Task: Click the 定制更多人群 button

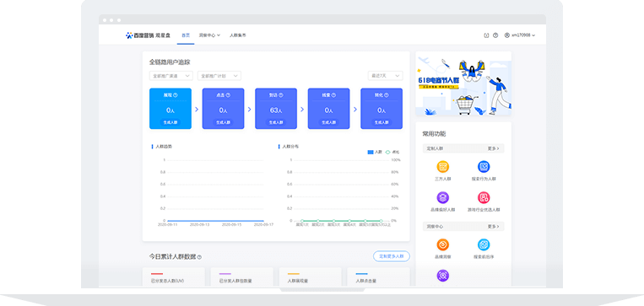Action: click(392, 256)
